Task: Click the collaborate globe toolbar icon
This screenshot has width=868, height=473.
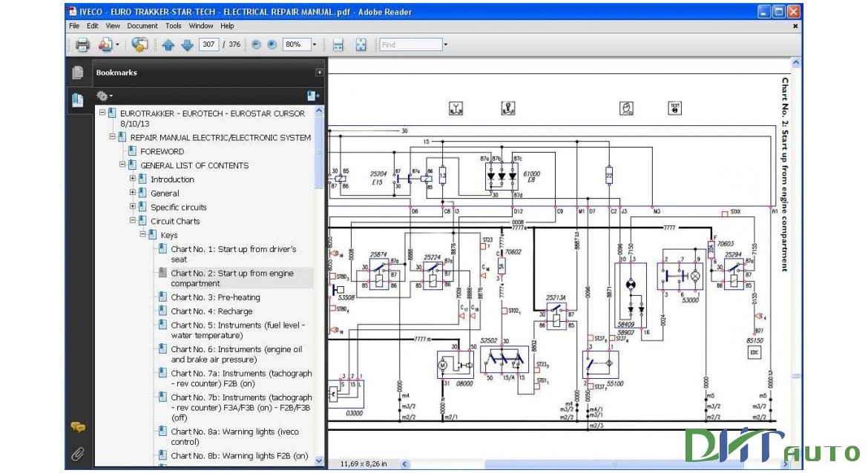Action: coord(139,44)
